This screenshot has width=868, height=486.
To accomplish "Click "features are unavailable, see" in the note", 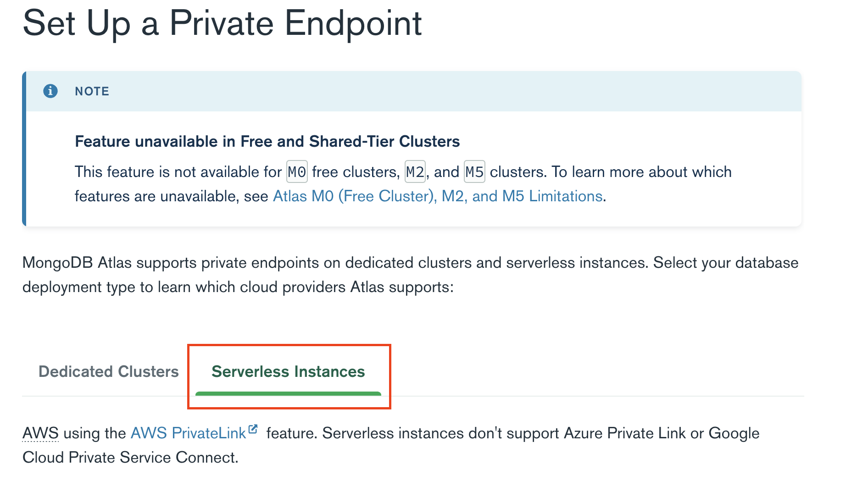I will (171, 196).
